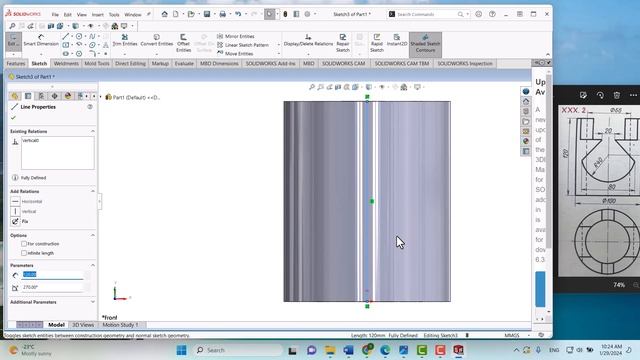Click Mirror Entities command

[x=236, y=36]
